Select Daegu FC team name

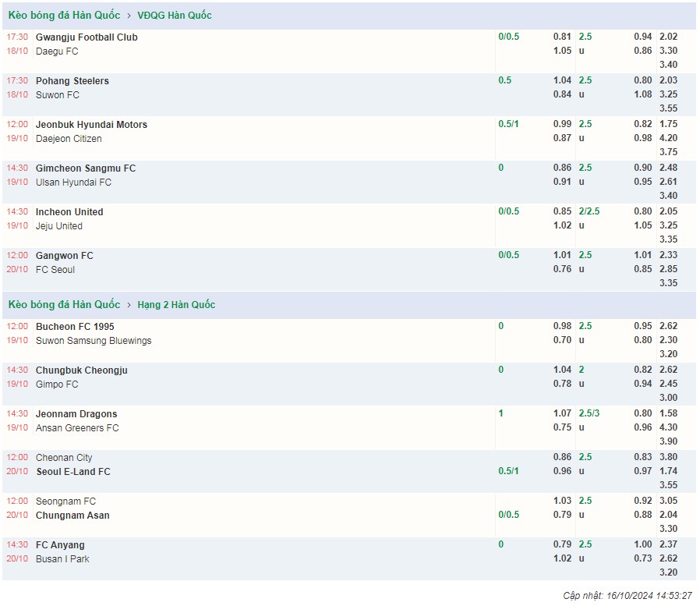tap(57, 51)
